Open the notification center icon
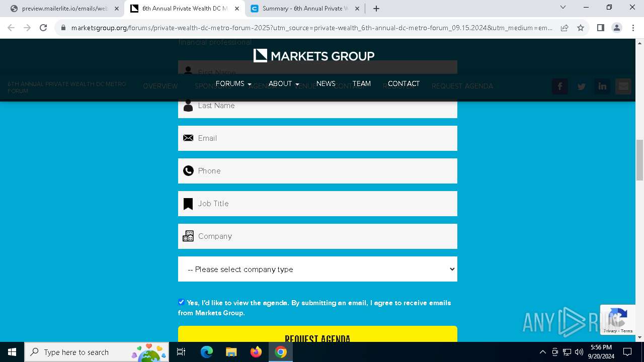Screen dimensions: 644x362 coord(627,352)
